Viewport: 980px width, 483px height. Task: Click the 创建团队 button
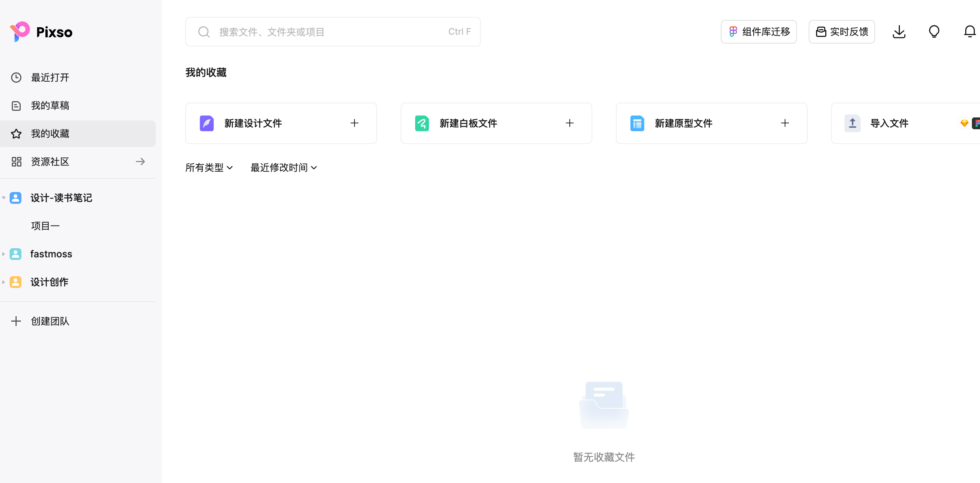pos(50,321)
